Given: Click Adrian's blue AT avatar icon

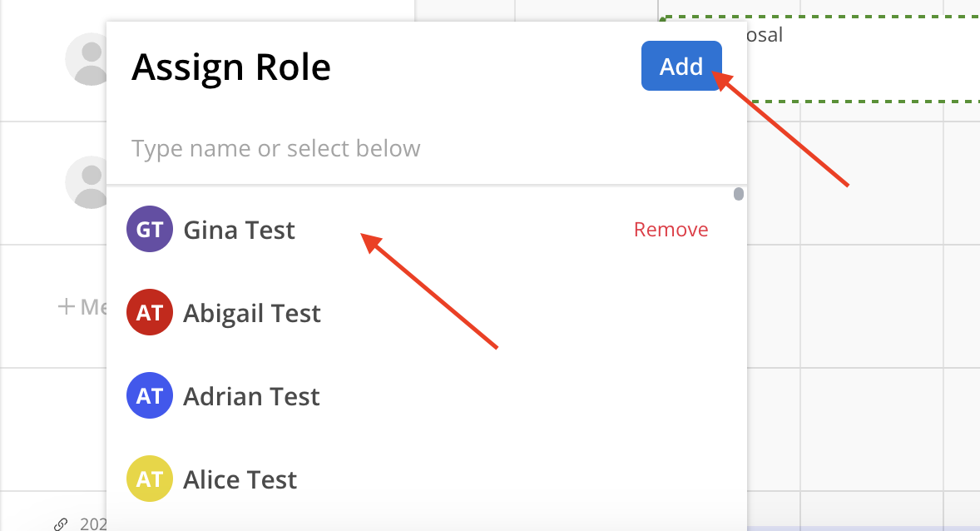Looking at the screenshot, I should 150,396.
